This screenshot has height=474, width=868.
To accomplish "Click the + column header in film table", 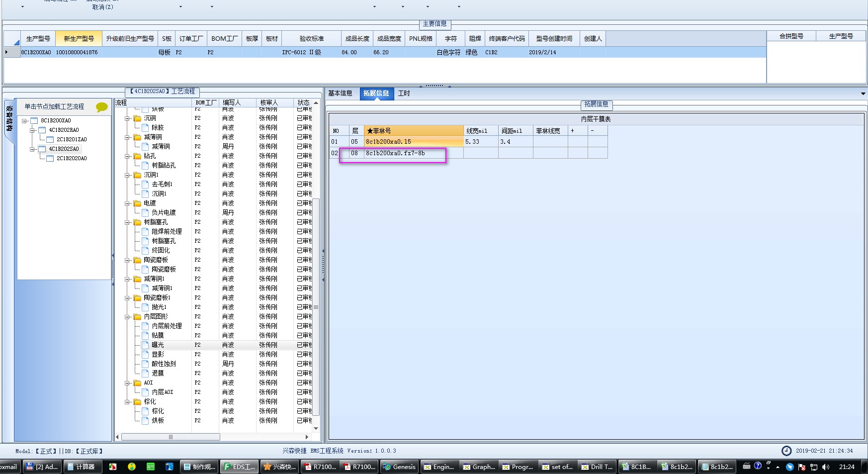I will coord(578,131).
